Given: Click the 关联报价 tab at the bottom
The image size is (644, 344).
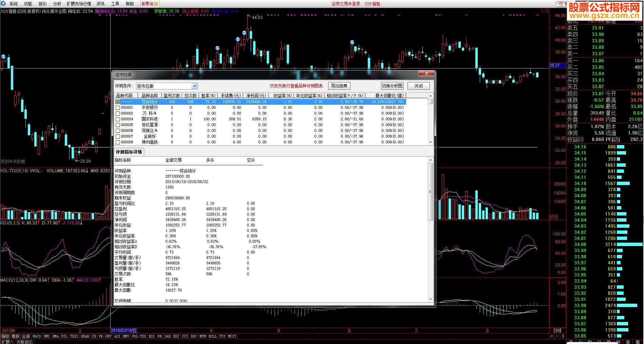Looking at the screenshot, I should tap(25, 342).
